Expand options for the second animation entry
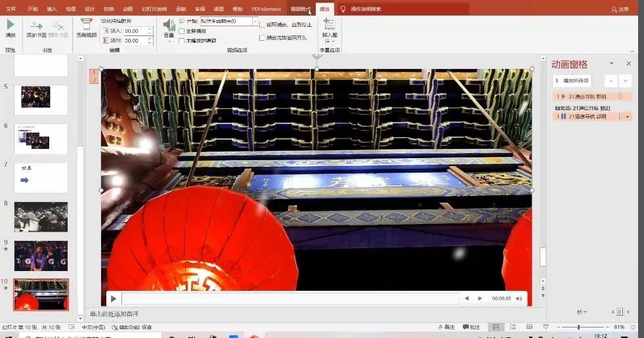Viewport: 644px width, 338px height. click(628, 117)
